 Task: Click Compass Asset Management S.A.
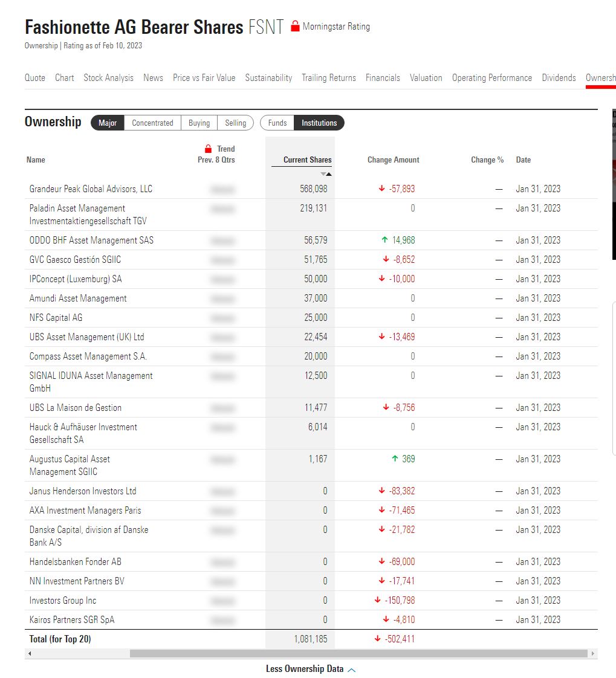pos(88,357)
